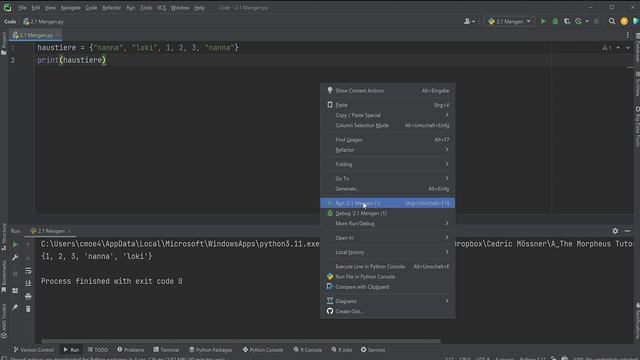Click the PyCharm logo icon in the title bar
The image size is (640, 360).
7,7
